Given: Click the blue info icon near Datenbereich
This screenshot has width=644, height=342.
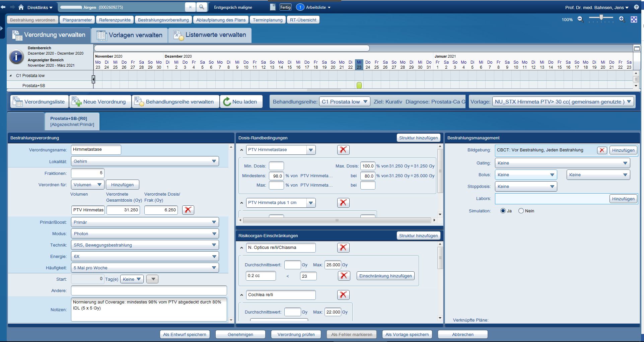Looking at the screenshot, I should point(16,57).
